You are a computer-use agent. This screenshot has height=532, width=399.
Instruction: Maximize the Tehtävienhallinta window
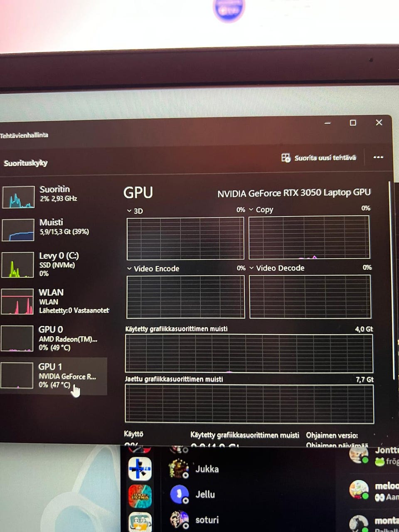pyautogui.click(x=353, y=123)
